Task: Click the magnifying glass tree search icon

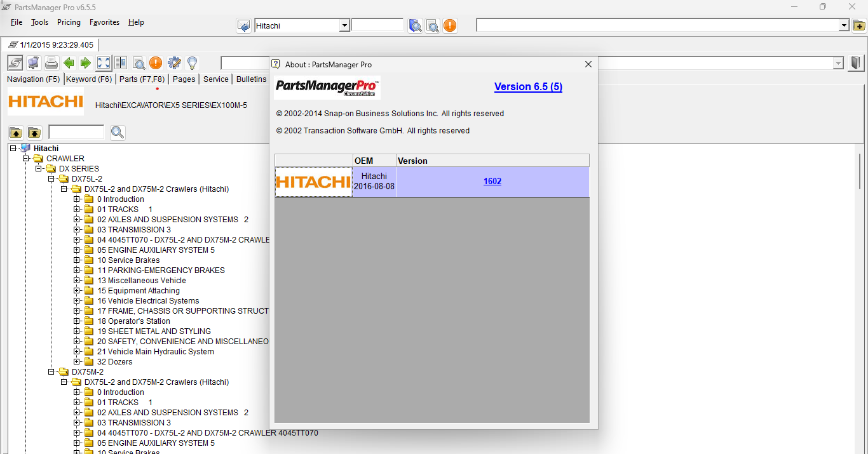Action: [x=118, y=133]
